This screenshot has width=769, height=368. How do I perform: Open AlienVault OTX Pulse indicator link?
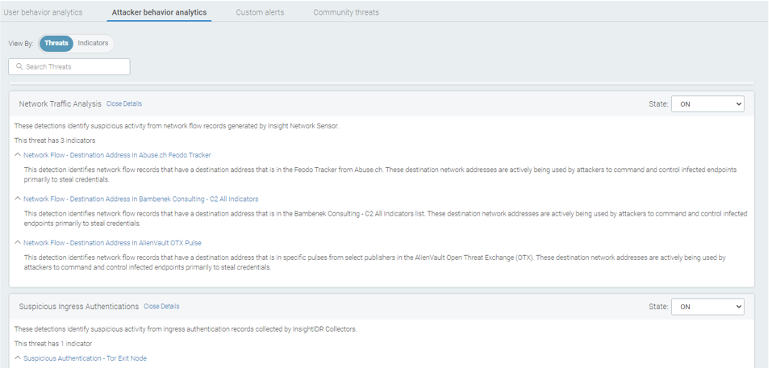coord(112,242)
